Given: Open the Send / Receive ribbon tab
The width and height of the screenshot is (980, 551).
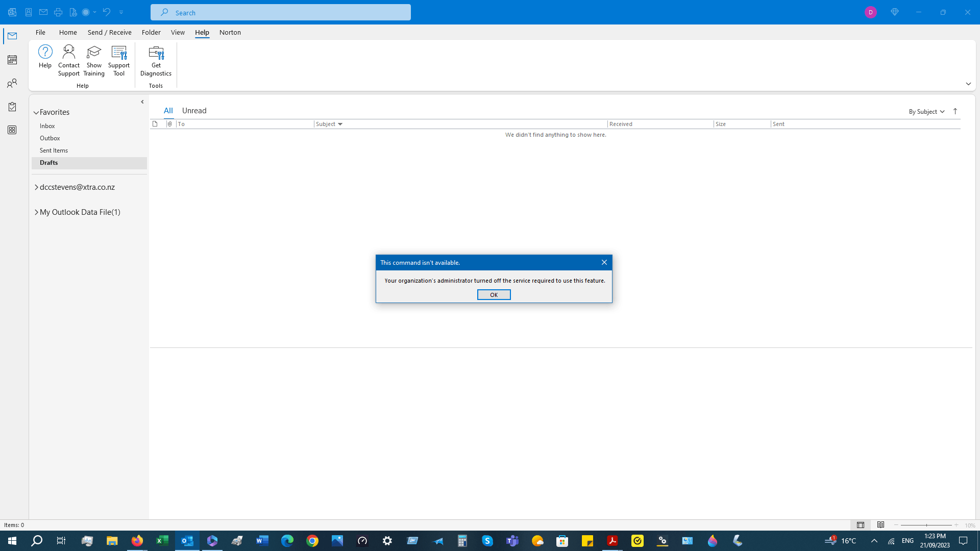Looking at the screenshot, I should [x=109, y=32].
